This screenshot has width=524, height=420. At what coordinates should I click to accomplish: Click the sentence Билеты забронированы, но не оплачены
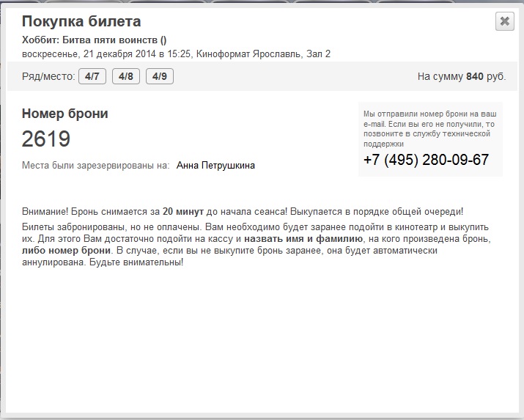112,227
